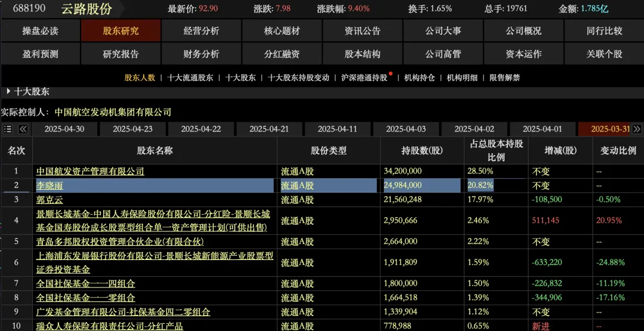
Task: Open the 全国社保基金一一四组合 link
Action: click(85, 283)
